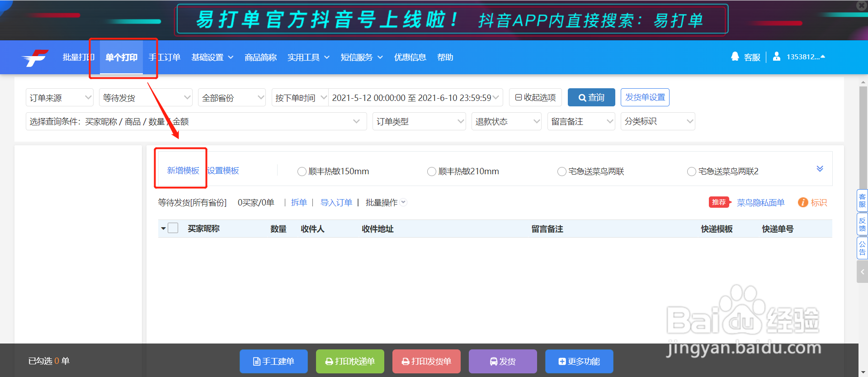Open the 基础设置 menu
The height and width of the screenshot is (377, 868).
pyautogui.click(x=212, y=57)
